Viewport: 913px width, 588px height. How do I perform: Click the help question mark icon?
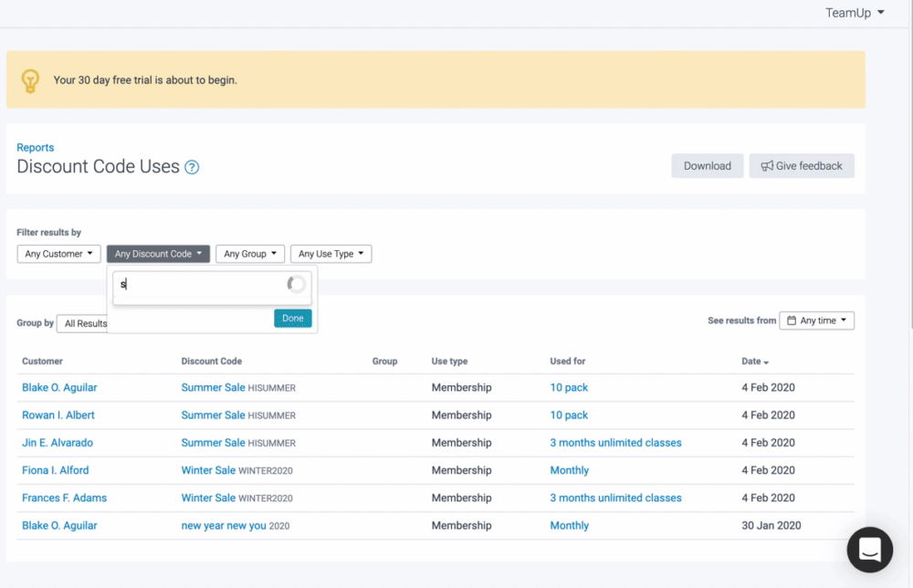coord(192,167)
